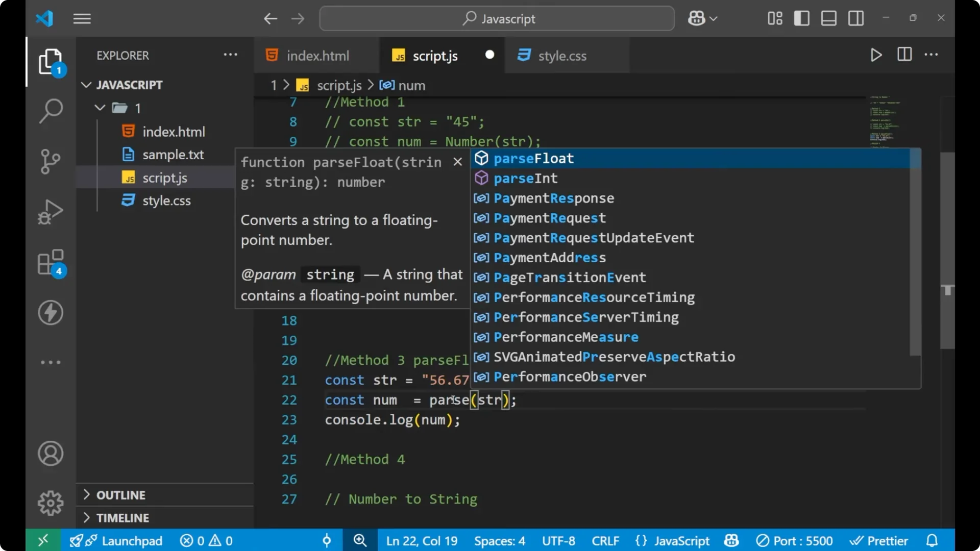Open the Explorer view in activity bar

click(51, 61)
